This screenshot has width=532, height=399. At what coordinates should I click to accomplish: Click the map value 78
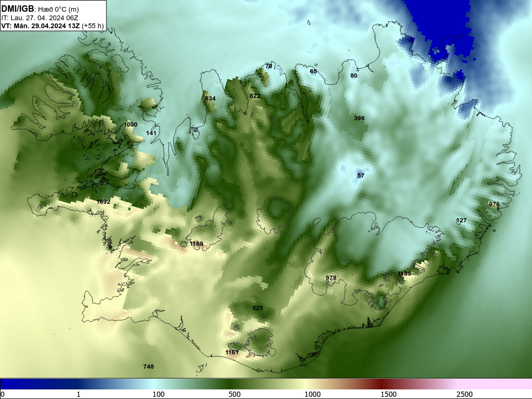coord(269,66)
